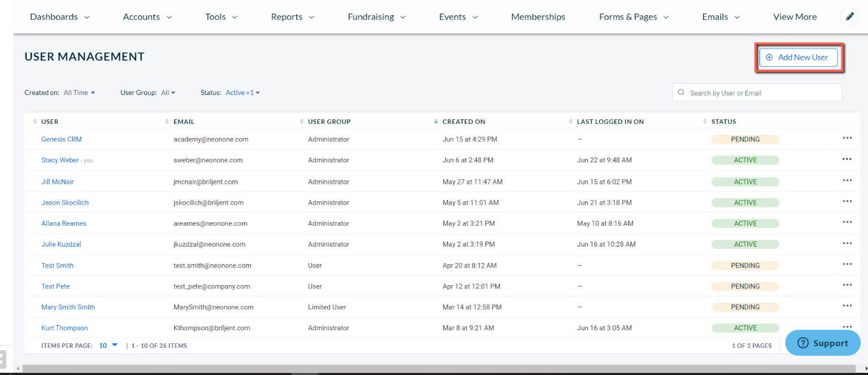This screenshot has height=375, width=868.
Task: Open Test Smith user link
Action: tap(58, 265)
